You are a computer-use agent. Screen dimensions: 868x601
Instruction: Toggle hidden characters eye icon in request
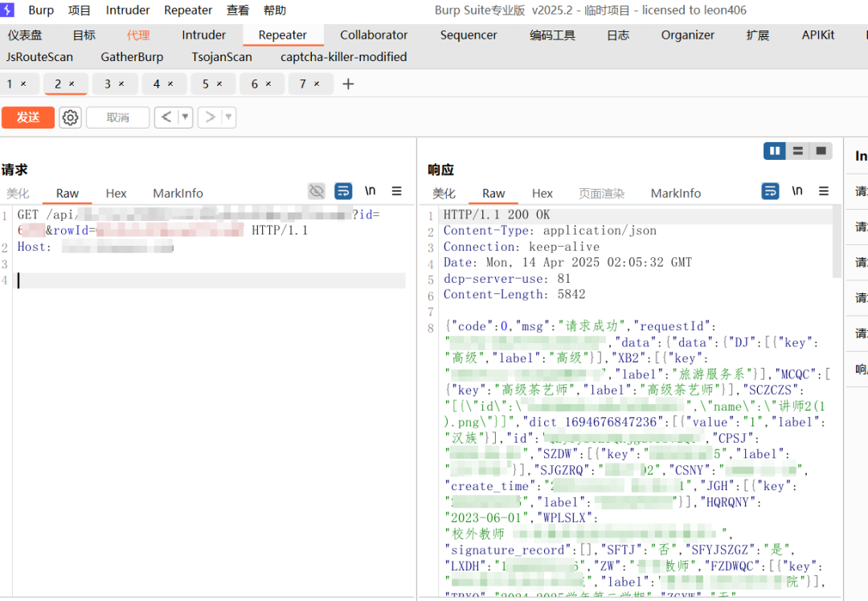pyautogui.click(x=317, y=191)
